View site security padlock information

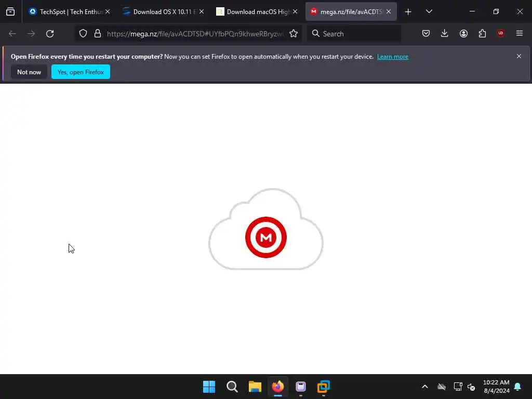(x=98, y=34)
